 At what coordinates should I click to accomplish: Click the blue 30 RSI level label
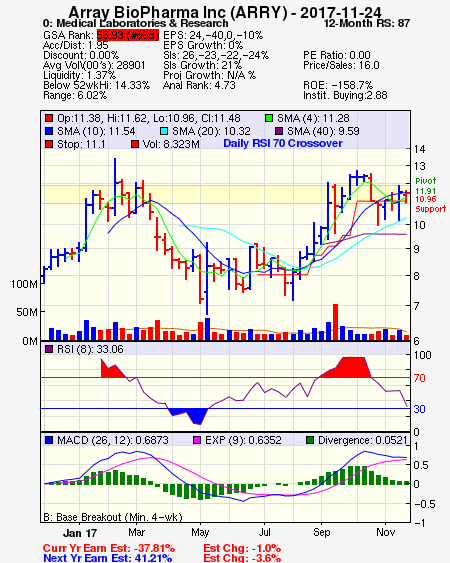419,409
